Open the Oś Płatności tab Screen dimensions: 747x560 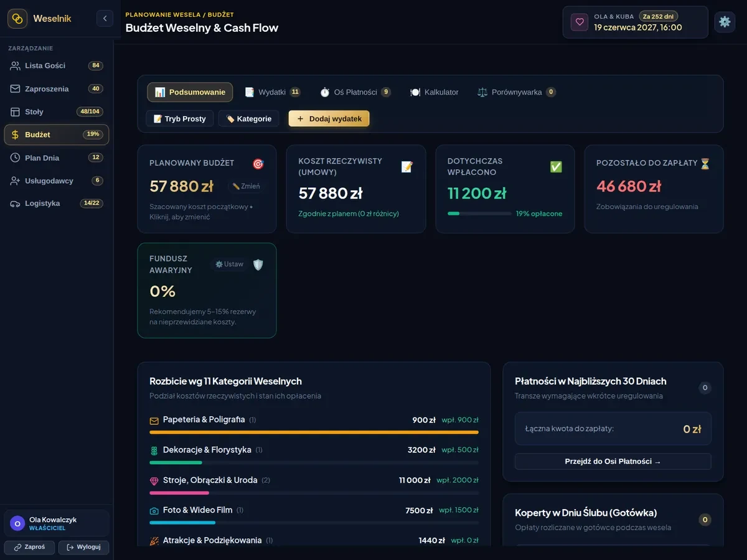(x=355, y=92)
